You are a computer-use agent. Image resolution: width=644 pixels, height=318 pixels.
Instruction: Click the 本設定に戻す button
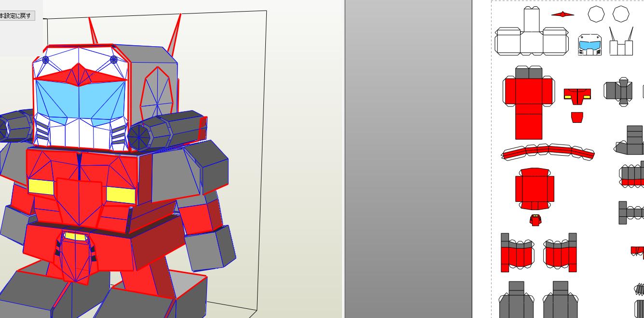[x=16, y=15]
